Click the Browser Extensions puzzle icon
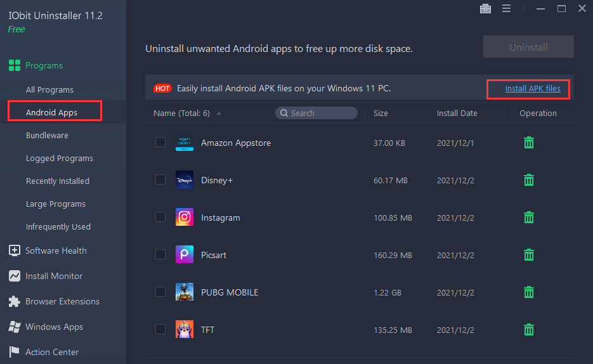 click(x=15, y=301)
